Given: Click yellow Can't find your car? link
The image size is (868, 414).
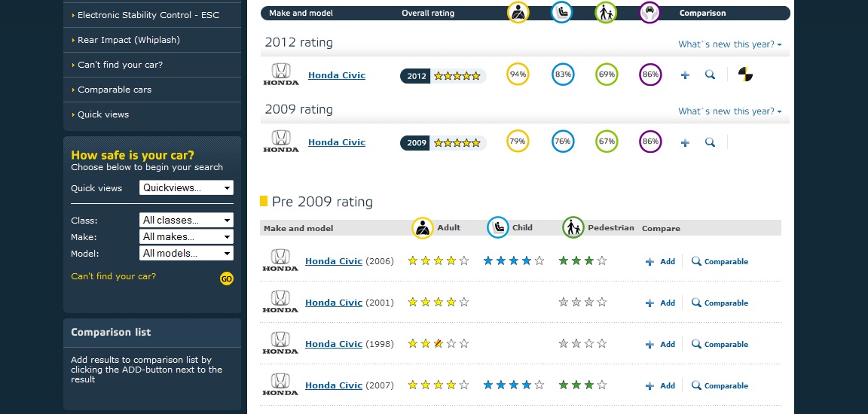Looking at the screenshot, I should (x=114, y=275).
